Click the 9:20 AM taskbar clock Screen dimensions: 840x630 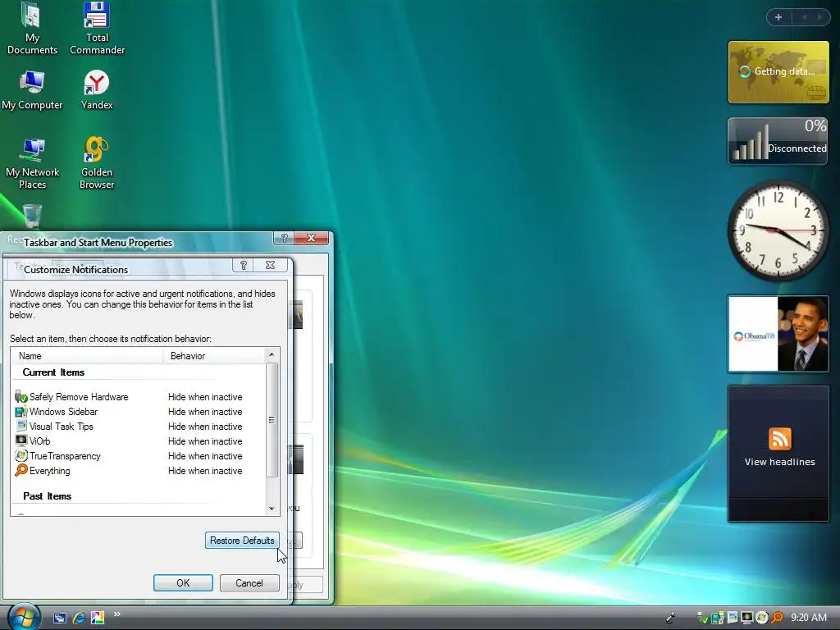(x=808, y=617)
